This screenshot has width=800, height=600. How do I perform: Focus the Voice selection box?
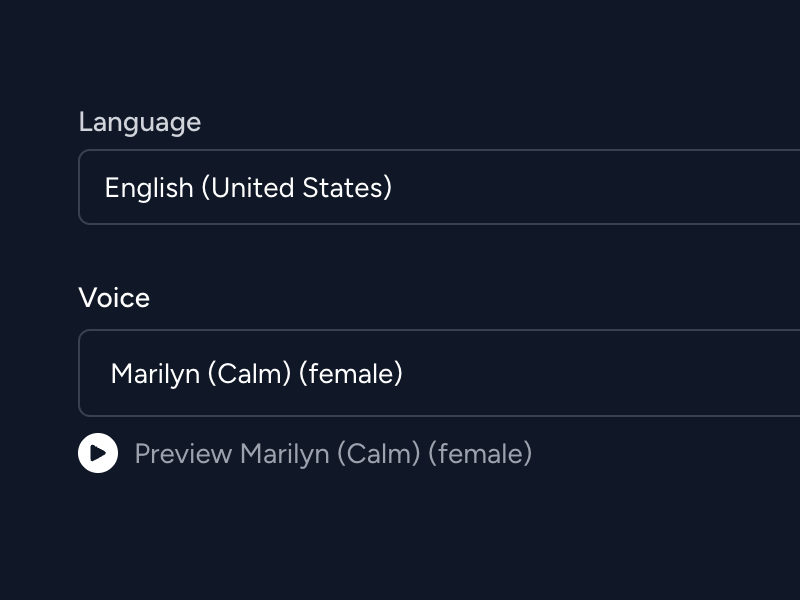[x=439, y=373]
